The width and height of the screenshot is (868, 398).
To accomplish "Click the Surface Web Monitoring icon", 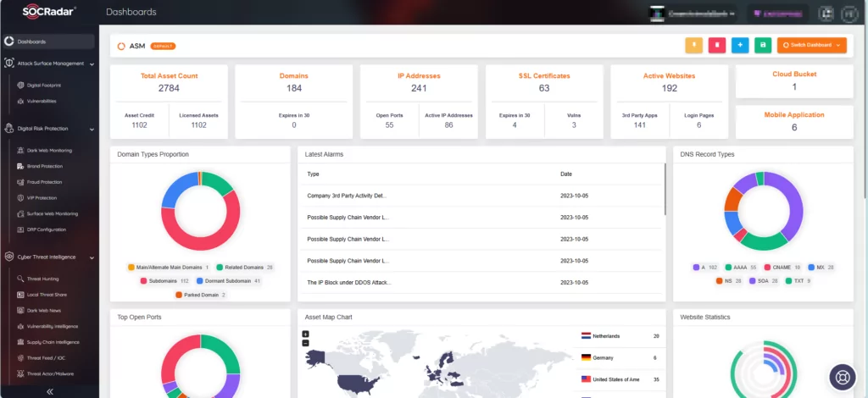I will pos(21,213).
